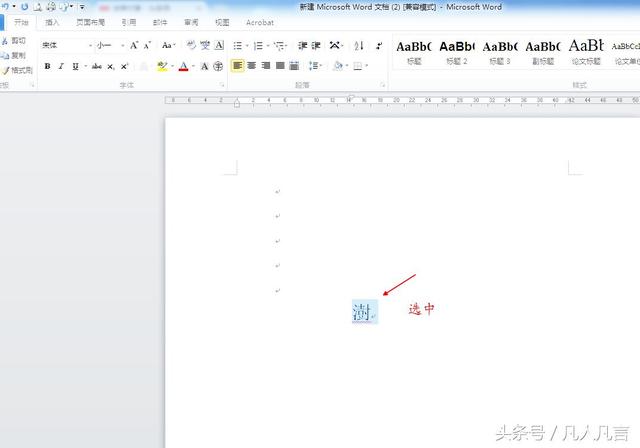Toggle Superscript formatting

tap(124, 66)
